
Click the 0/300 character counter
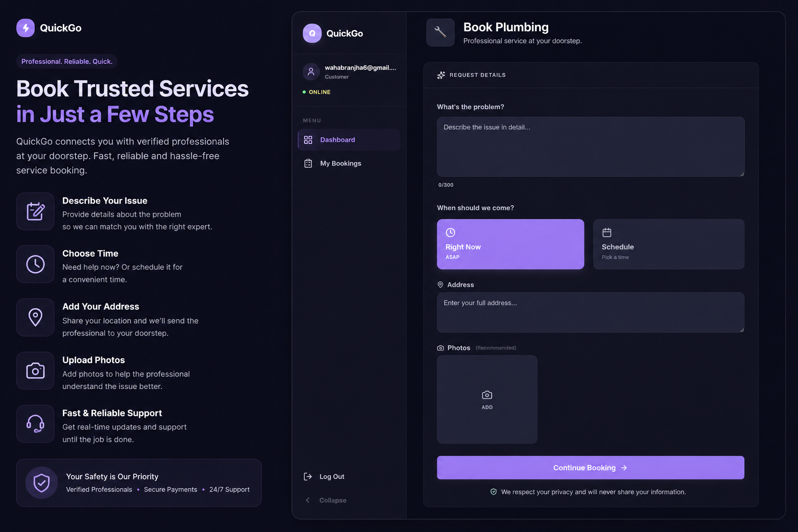coord(446,185)
